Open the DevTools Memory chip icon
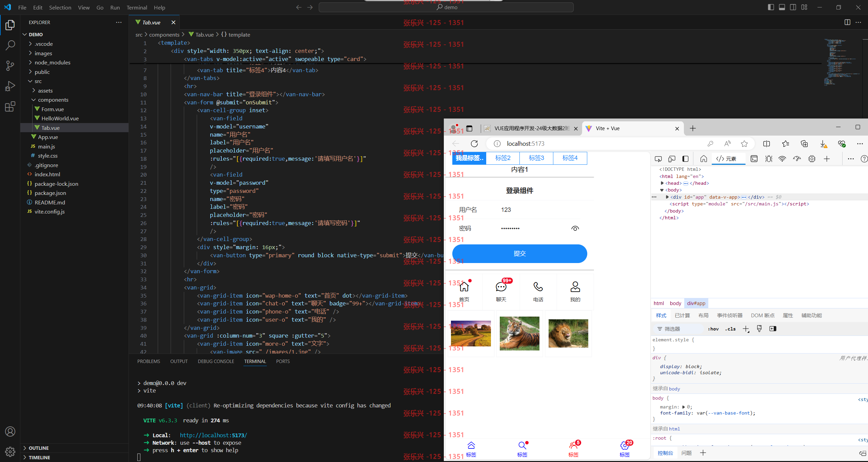The height and width of the screenshot is (462, 868). coord(812,159)
